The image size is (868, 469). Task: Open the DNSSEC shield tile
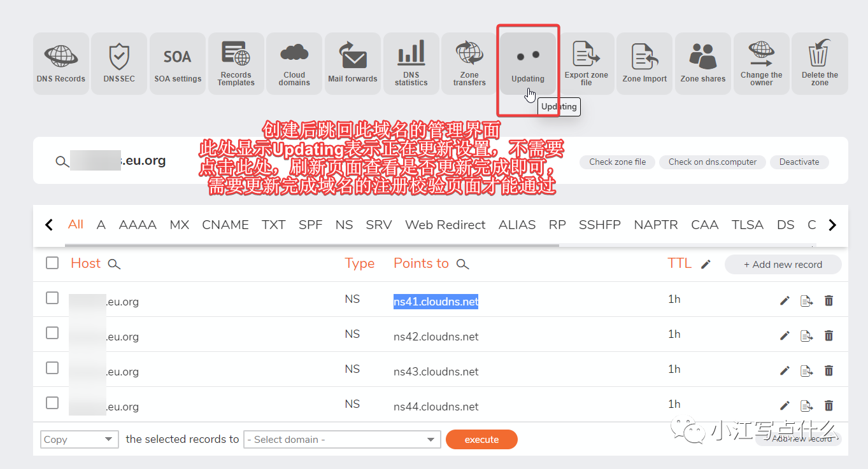119,64
